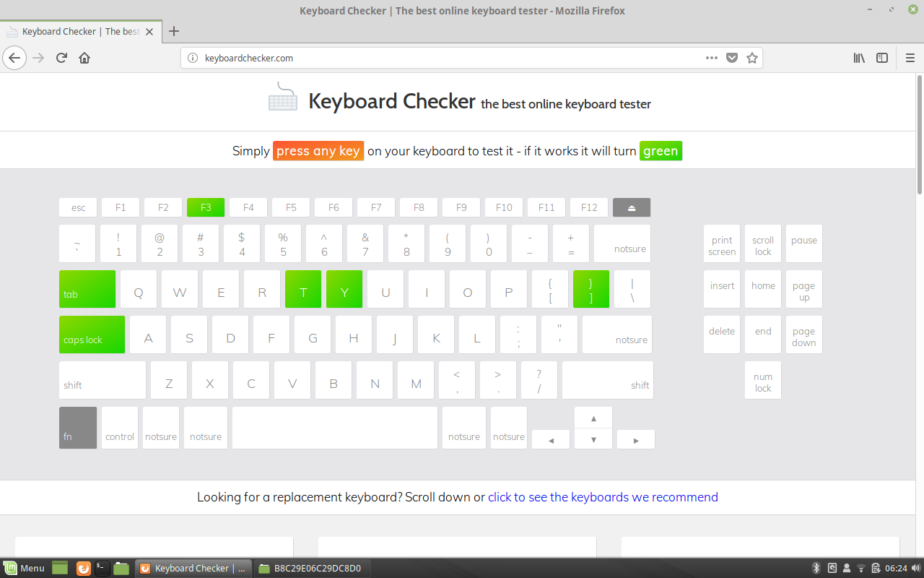This screenshot has height=578, width=924.
Task: Open the terminal from the panel
Action: [x=103, y=568]
